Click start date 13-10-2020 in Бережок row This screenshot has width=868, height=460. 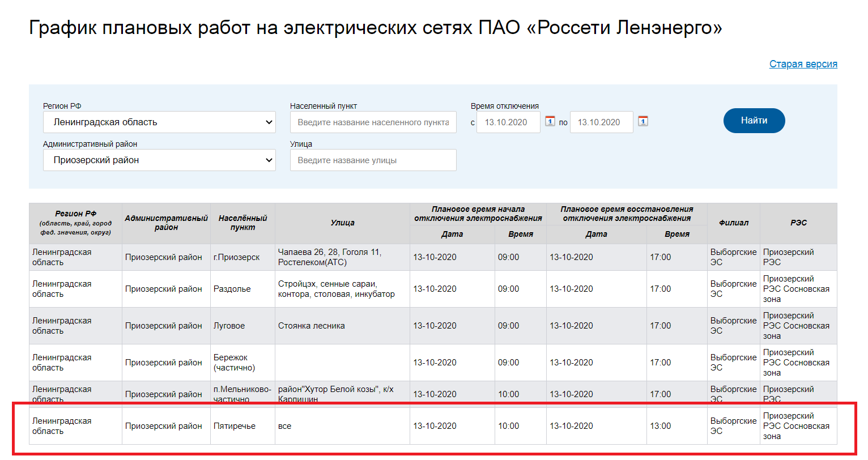pos(452,363)
